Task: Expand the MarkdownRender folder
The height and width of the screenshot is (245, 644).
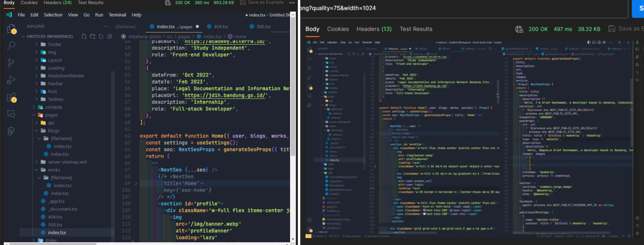Action: 36,76
